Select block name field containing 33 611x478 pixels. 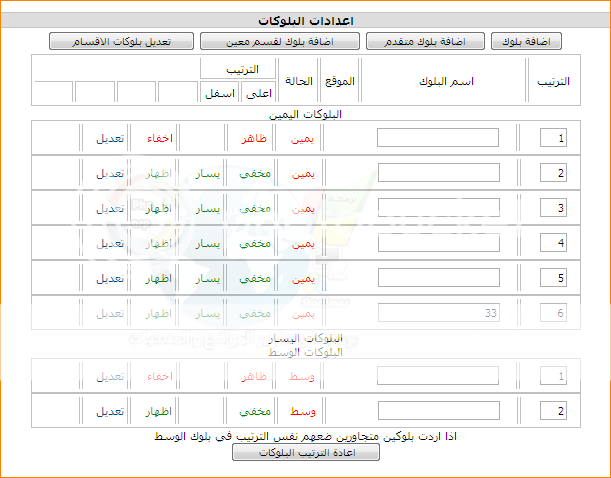click(439, 313)
